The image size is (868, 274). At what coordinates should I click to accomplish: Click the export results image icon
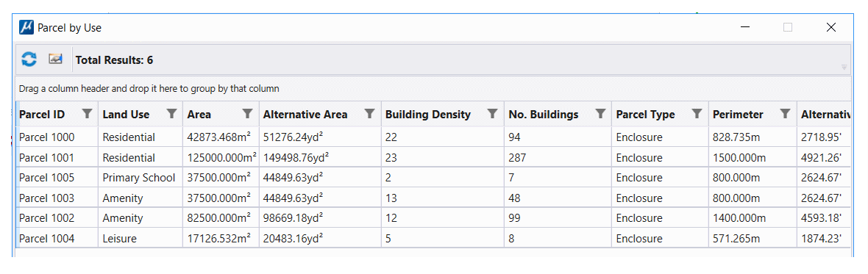pyautogui.click(x=55, y=59)
